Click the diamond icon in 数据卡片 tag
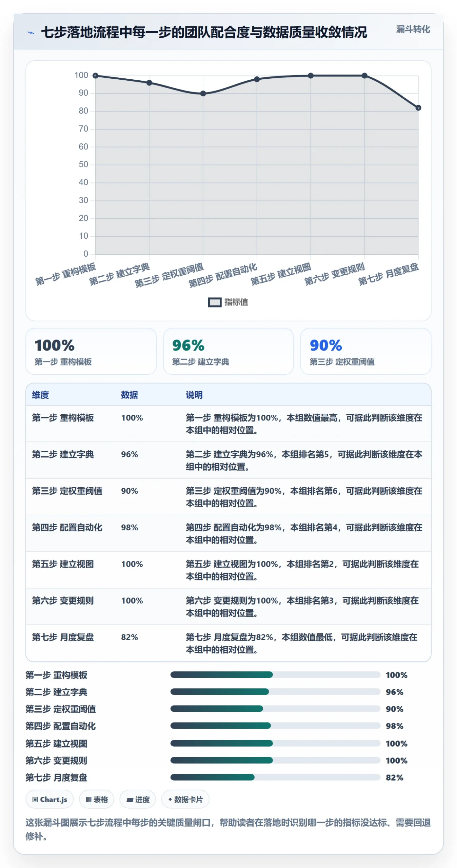 pyautogui.click(x=170, y=799)
